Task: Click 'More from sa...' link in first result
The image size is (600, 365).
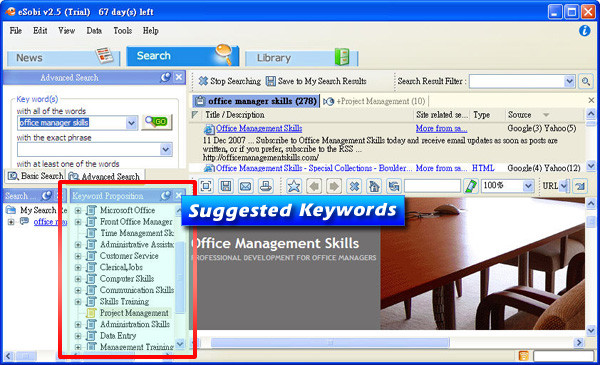Action: click(441, 129)
